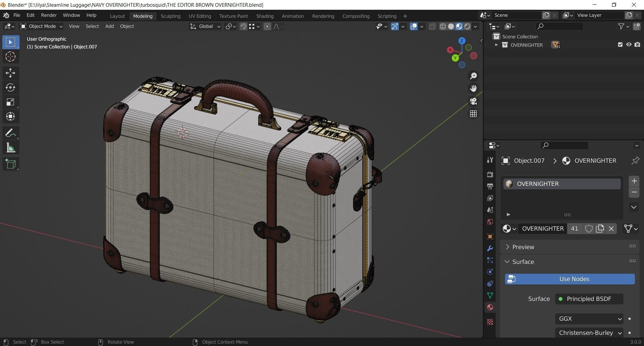Open the Object Constraints properties tab
Image resolution: width=644 pixels, height=346 pixels.
(x=490, y=284)
